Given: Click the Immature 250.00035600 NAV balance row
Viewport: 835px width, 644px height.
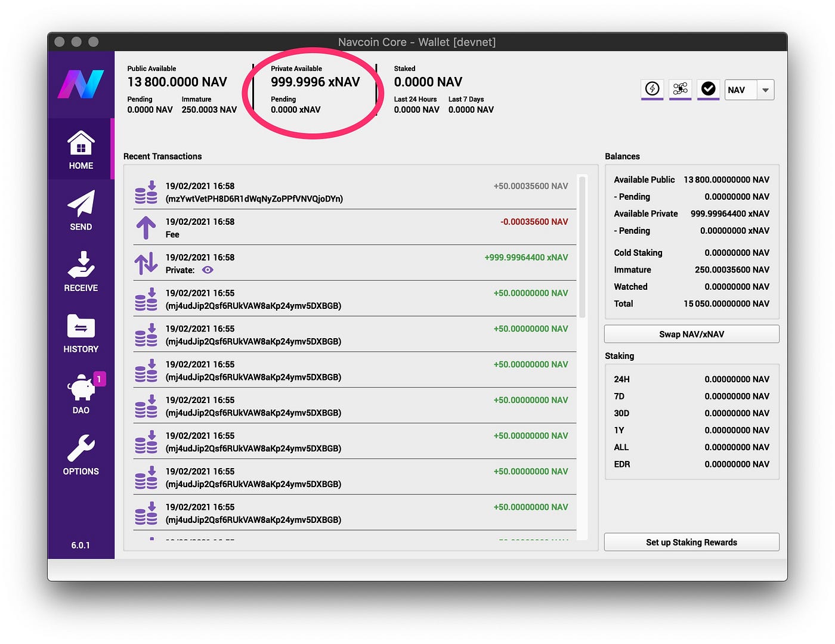Looking at the screenshot, I should (x=692, y=270).
